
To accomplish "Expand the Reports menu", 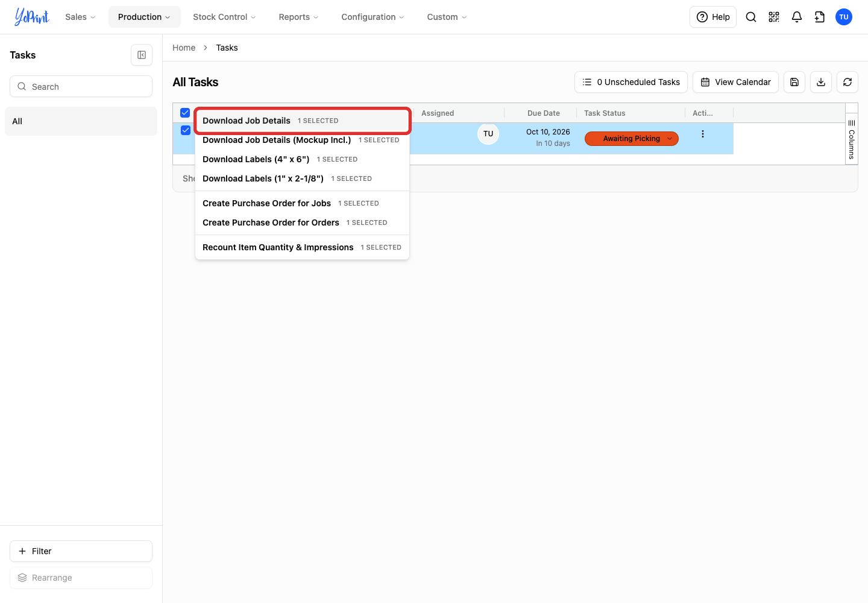I will [x=298, y=17].
